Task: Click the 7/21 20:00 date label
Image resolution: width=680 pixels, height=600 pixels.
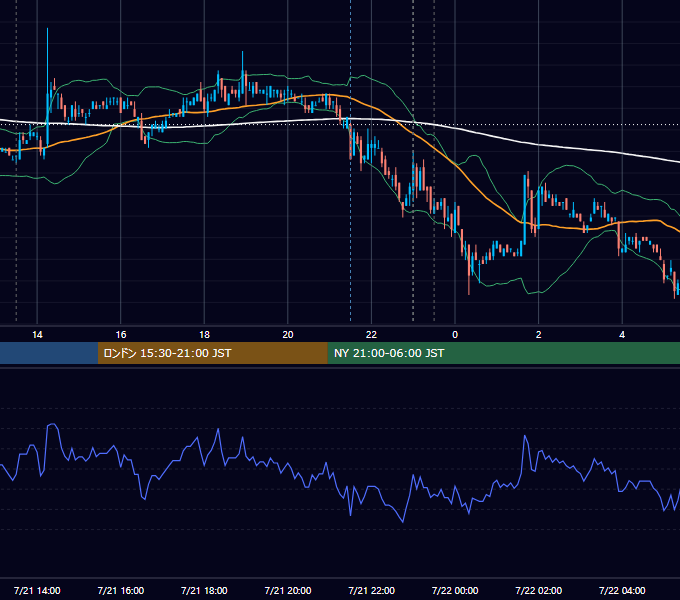Action: coord(288,590)
